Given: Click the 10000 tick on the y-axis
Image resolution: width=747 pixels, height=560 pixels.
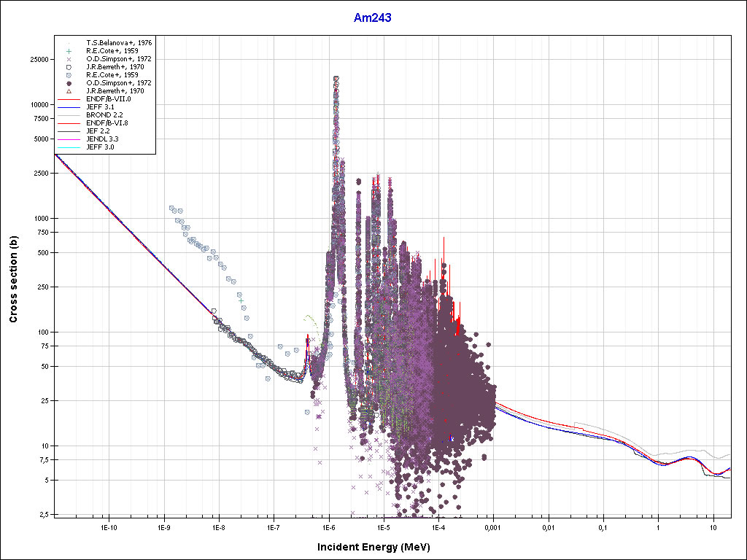Looking at the screenshot, I should [x=38, y=105].
